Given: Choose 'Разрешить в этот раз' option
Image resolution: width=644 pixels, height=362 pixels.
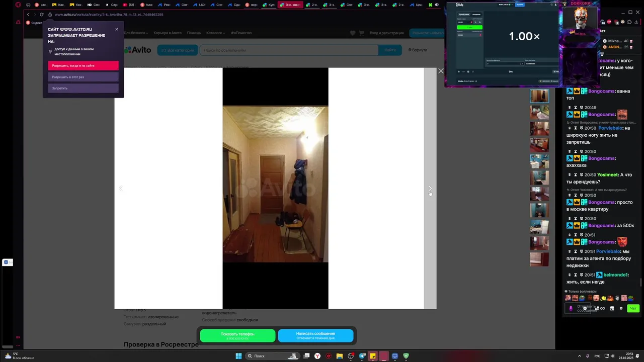Looking at the screenshot, I should (84, 77).
